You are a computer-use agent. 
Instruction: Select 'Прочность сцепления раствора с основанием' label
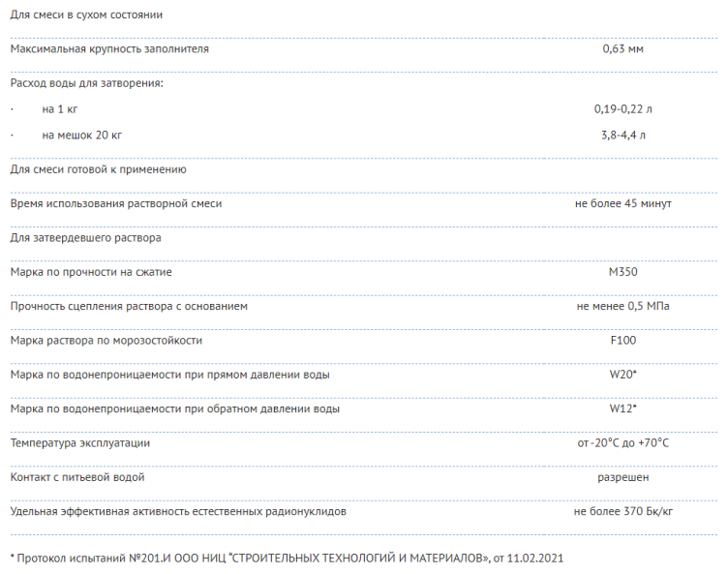pyautogui.click(x=129, y=306)
